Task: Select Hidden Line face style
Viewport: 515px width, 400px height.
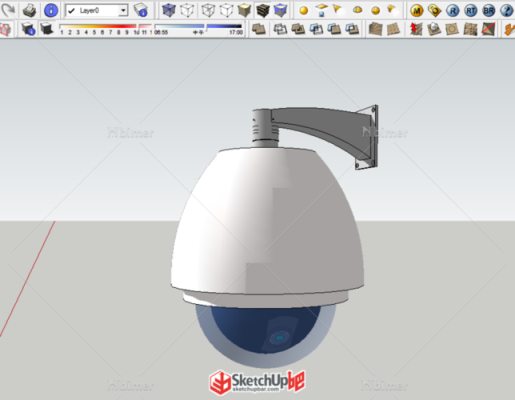Action: tap(226, 11)
